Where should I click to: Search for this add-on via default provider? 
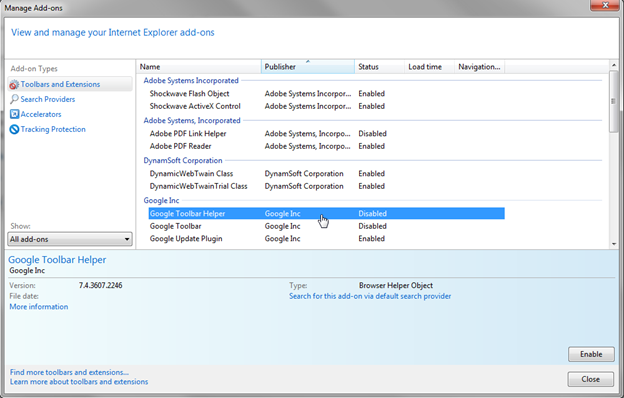(x=370, y=296)
